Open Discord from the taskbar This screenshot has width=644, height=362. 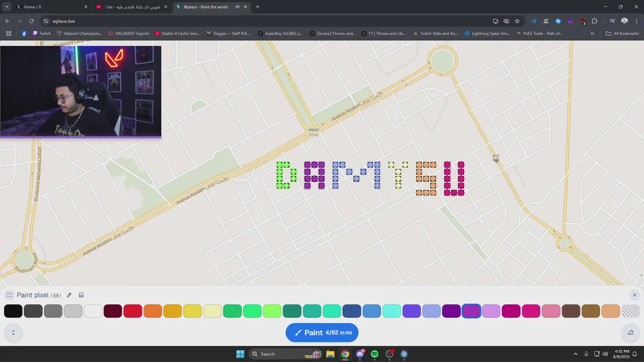point(360,354)
